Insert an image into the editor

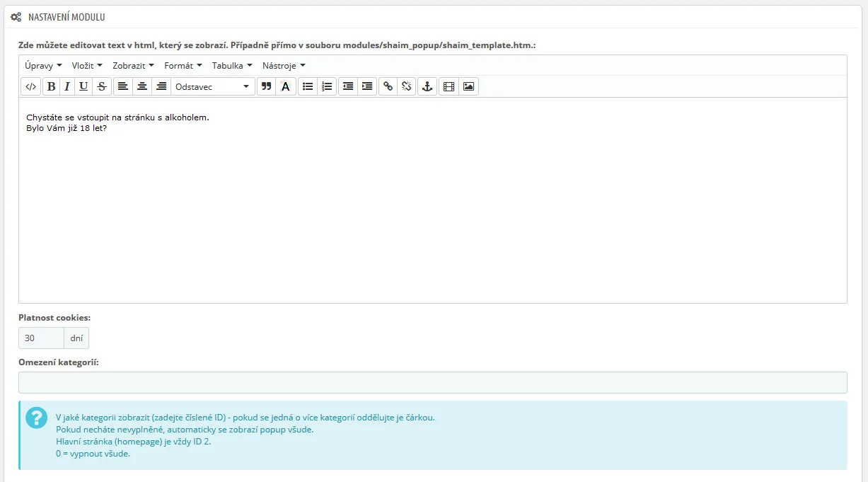468,86
